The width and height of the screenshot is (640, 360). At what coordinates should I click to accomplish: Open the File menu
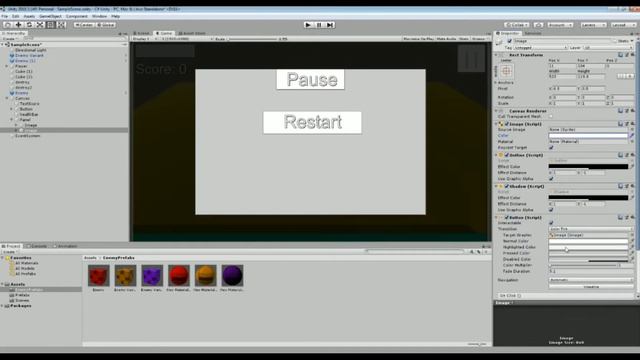click(4, 16)
